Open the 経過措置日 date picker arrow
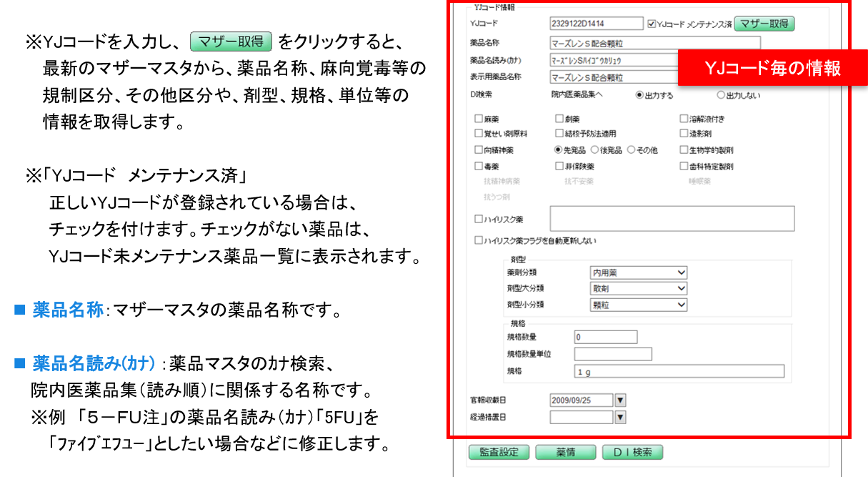The image size is (868, 477). click(x=620, y=417)
